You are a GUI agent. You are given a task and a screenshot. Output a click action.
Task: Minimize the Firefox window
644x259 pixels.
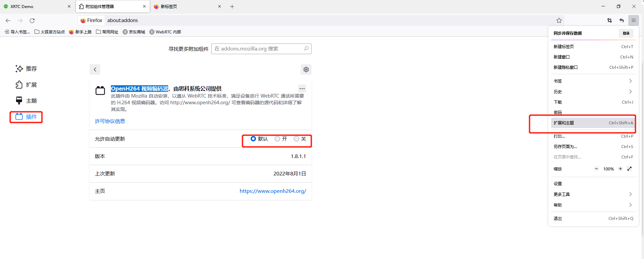point(603,6)
